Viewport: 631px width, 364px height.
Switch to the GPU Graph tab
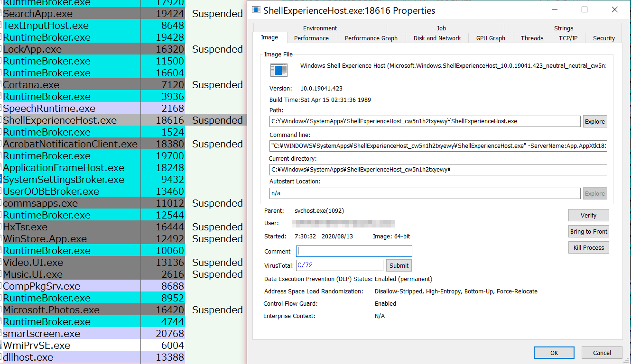point(491,38)
